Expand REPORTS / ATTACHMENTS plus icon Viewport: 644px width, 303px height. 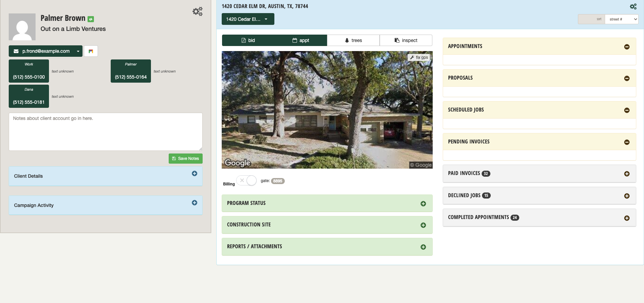423,247
